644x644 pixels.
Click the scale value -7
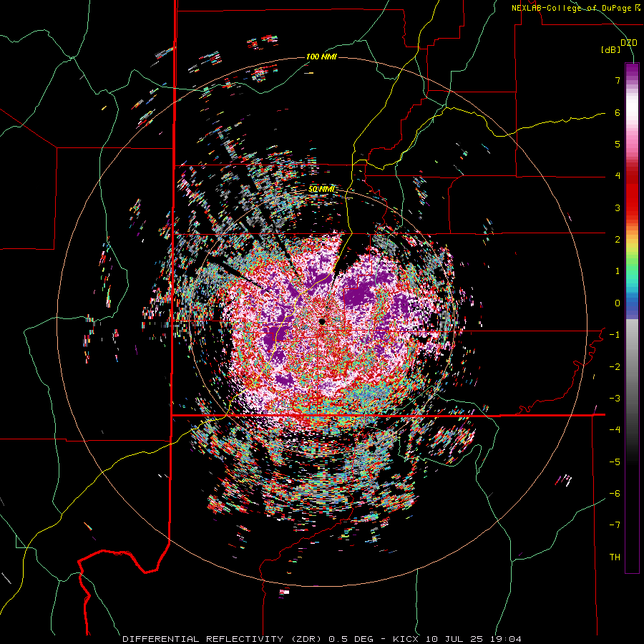(615, 525)
